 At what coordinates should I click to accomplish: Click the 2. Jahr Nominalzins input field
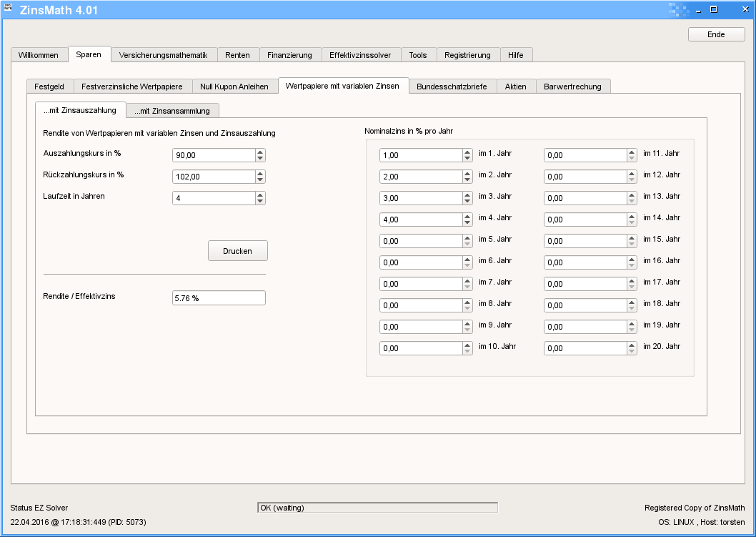(x=422, y=177)
